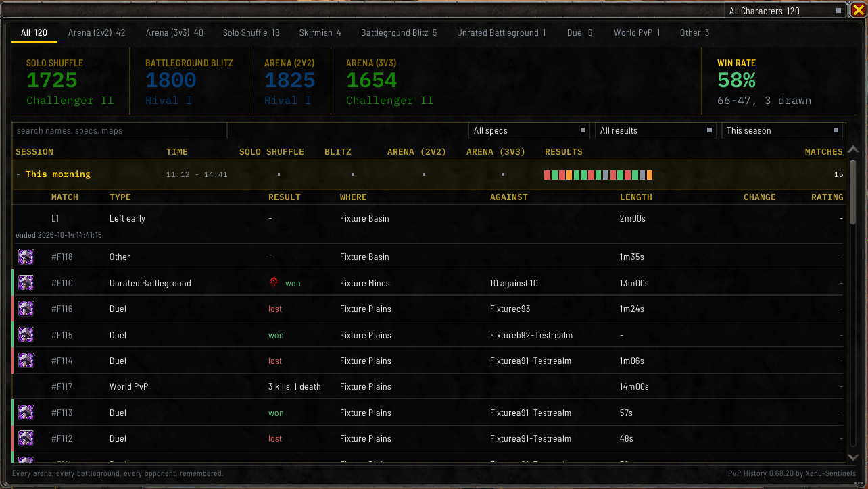Image resolution: width=868 pixels, height=489 pixels.
Task: Click the WHERE column header
Action: [x=354, y=197]
